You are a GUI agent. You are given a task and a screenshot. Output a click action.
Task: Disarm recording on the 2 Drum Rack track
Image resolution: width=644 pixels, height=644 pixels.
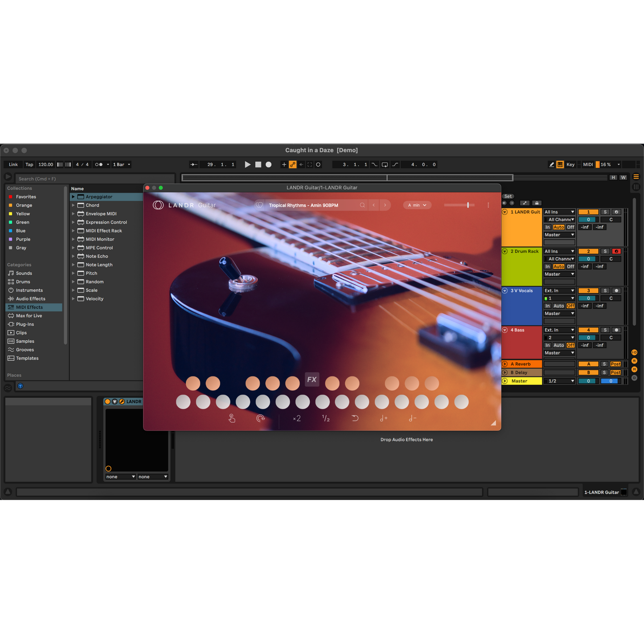(616, 251)
